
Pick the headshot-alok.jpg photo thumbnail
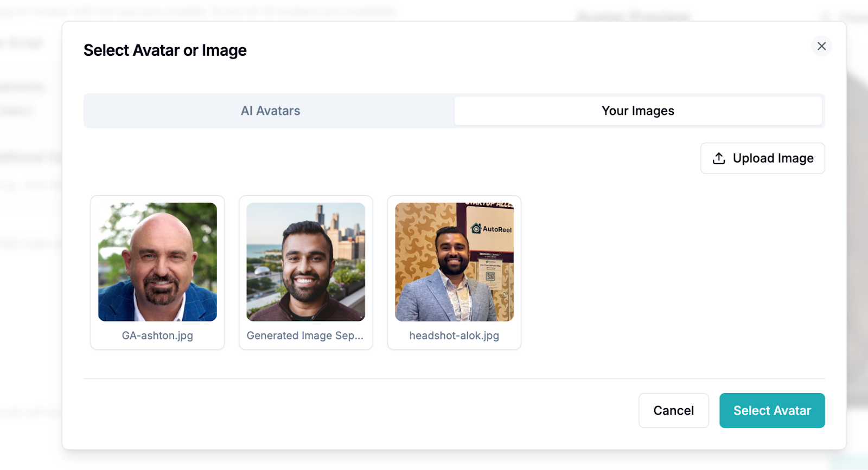(454, 262)
